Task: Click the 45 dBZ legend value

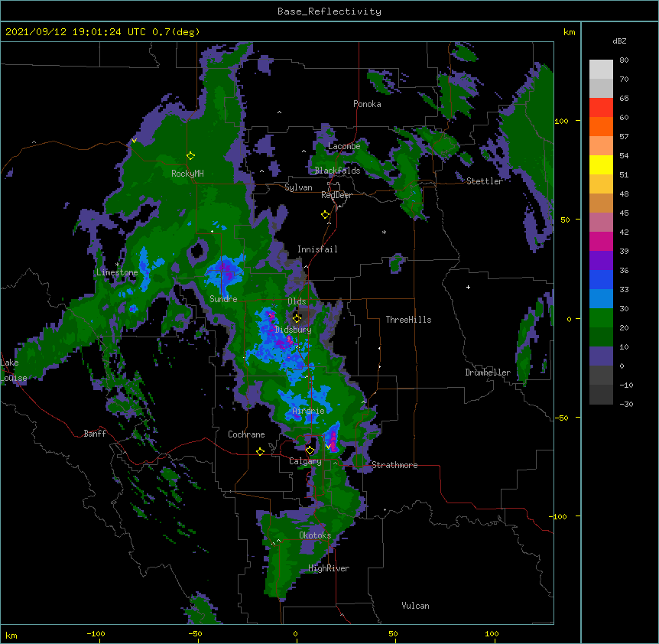Action: tap(624, 213)
